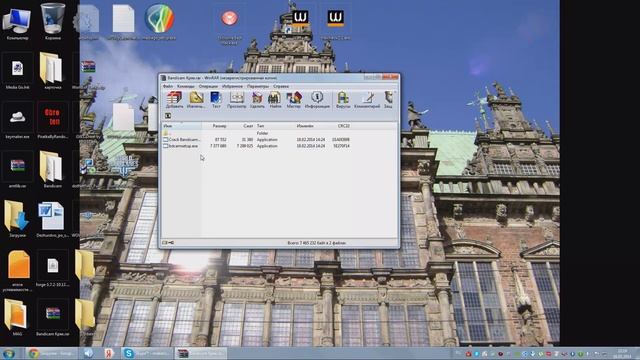Click the Вирусы (Virus scan) icon
Screen dimensions: 640x360
point(343,100)
